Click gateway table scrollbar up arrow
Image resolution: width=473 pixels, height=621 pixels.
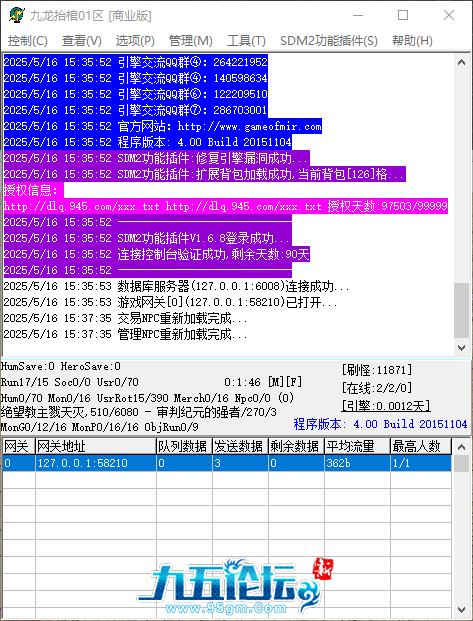coord(461,447)
